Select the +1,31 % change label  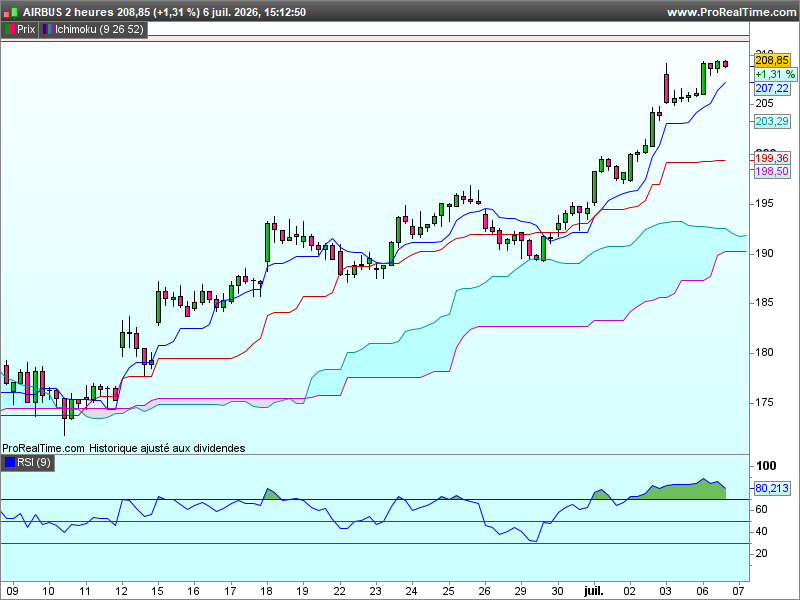coord(775,74)
